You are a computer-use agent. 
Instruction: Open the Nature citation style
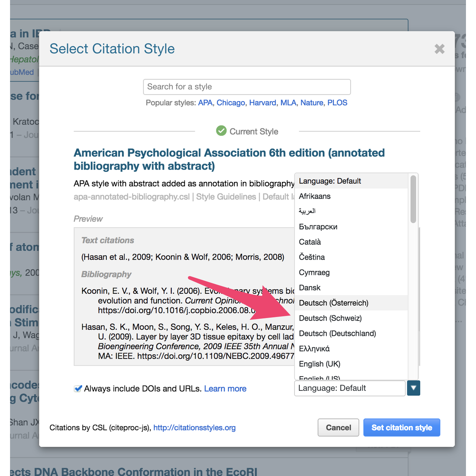click(x=312, y=103)
